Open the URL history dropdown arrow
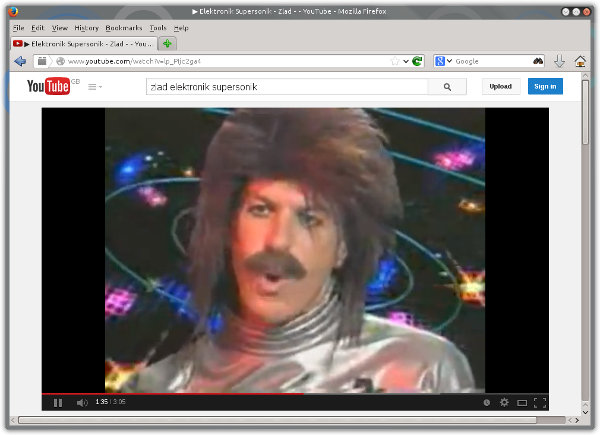Image resolution: width=600 pixels, height=435 pixels. pos(406,61)
